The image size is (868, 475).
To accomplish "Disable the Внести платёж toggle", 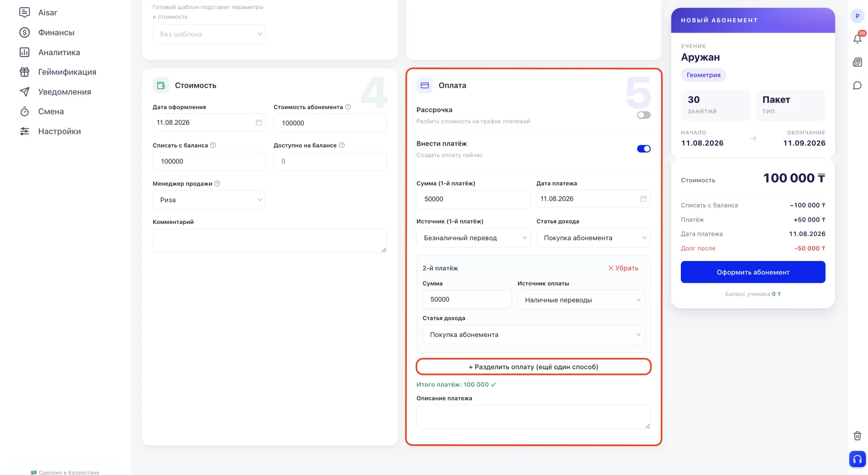I will click(x=644, y=149).
